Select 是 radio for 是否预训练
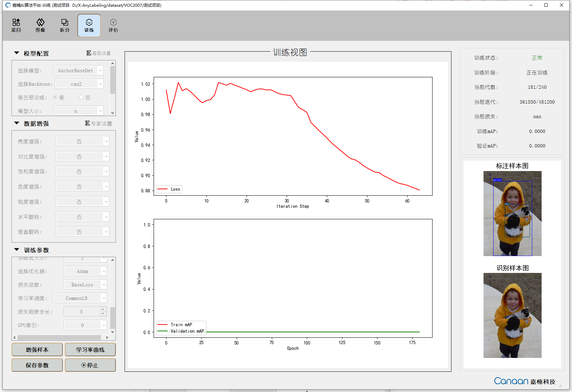The image size is (572, 392). tap(55, 97)
